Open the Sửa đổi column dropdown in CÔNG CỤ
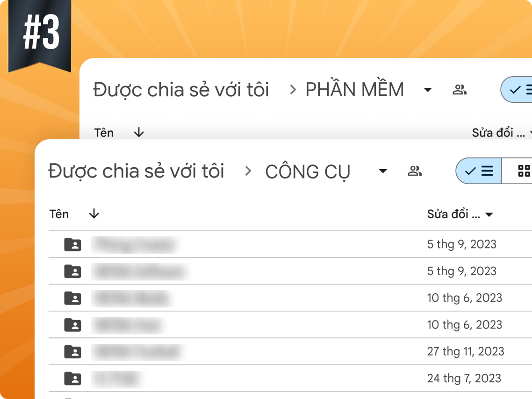Image resolution: width=532 pixels, height=399 pixels. [489, 215]
